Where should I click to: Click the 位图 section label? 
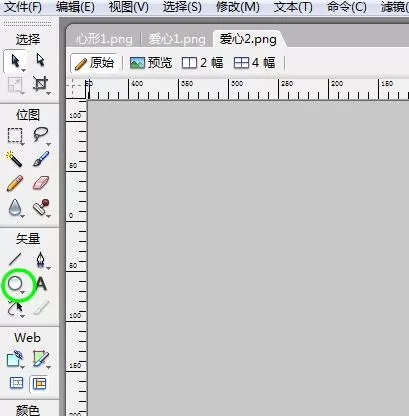point(28,115)
